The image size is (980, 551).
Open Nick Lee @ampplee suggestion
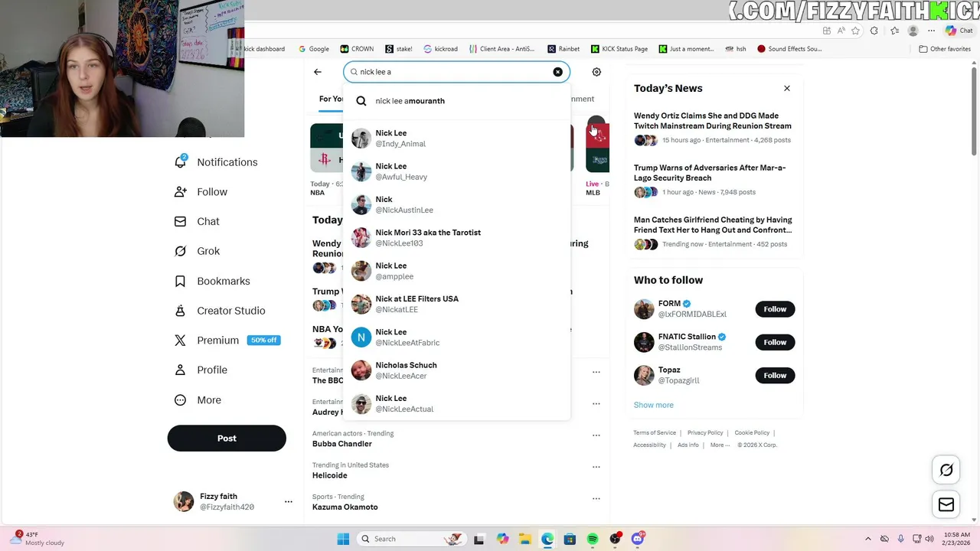[456, 271]
